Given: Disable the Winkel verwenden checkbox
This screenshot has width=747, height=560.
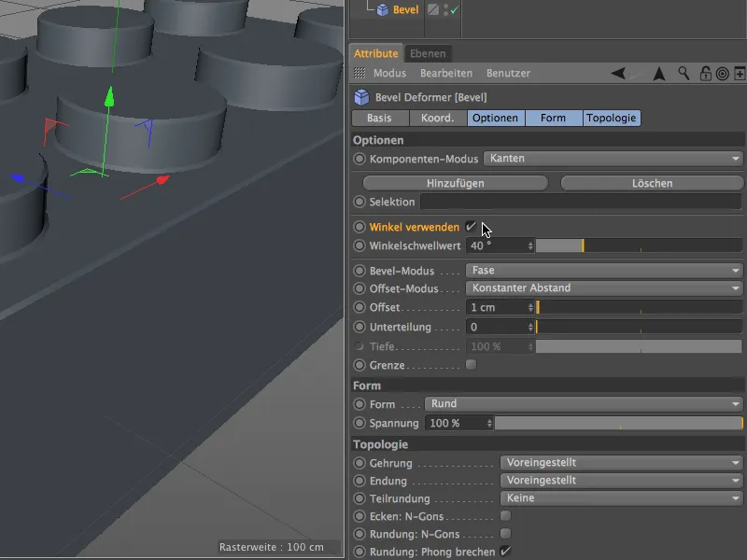Looking at the screenshot, I should [472, 226].
